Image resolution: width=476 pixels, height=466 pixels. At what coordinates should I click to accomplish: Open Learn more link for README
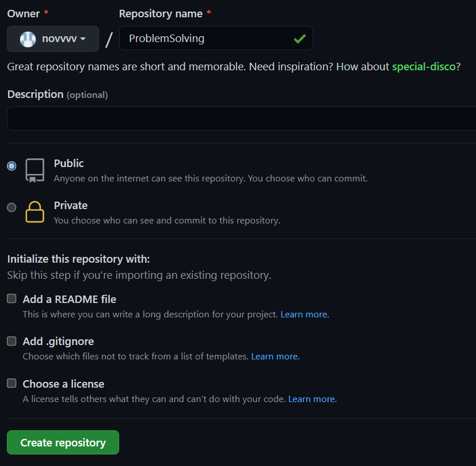click(x=304, y=314)
